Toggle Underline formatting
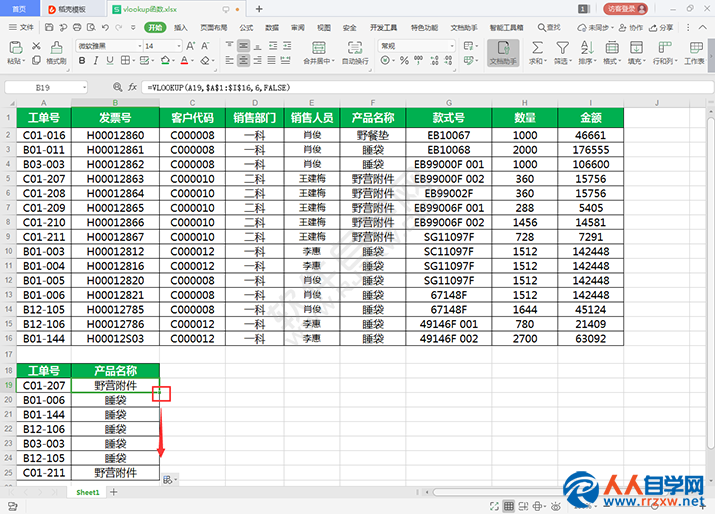Screen dimensions: 715x514 [x=110, y=60]
